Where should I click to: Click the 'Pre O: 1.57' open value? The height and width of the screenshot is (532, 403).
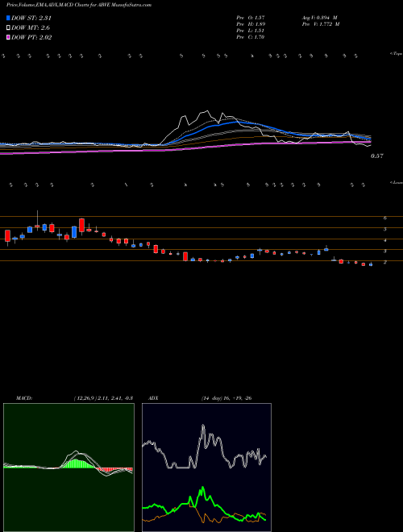pos(251,18)
